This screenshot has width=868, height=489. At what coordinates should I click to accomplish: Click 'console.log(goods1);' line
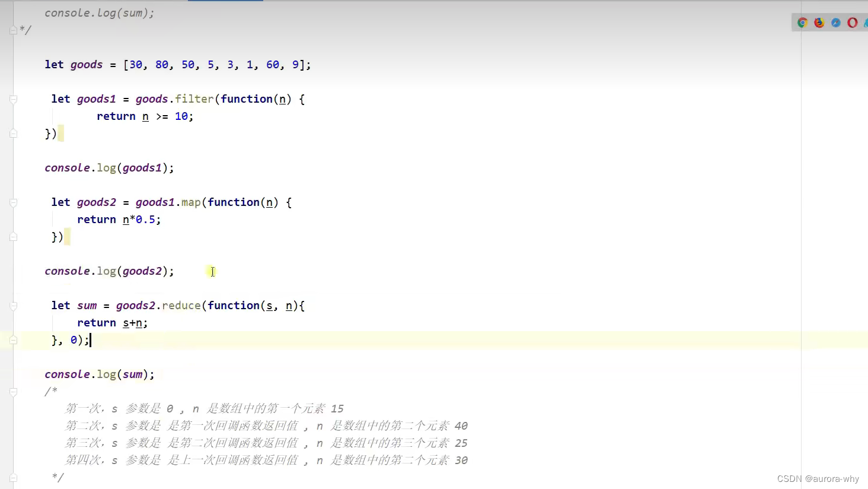(x=110, y=168)
